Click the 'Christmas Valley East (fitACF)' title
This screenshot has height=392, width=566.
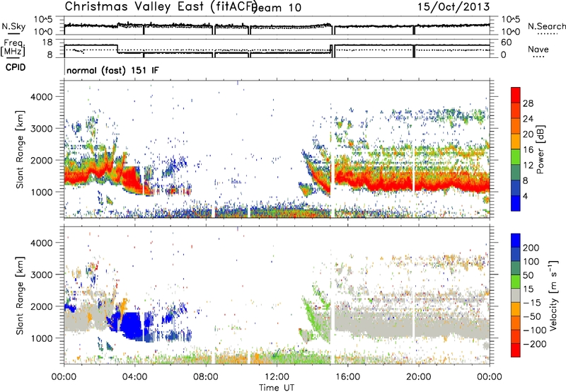coord(161,6)
